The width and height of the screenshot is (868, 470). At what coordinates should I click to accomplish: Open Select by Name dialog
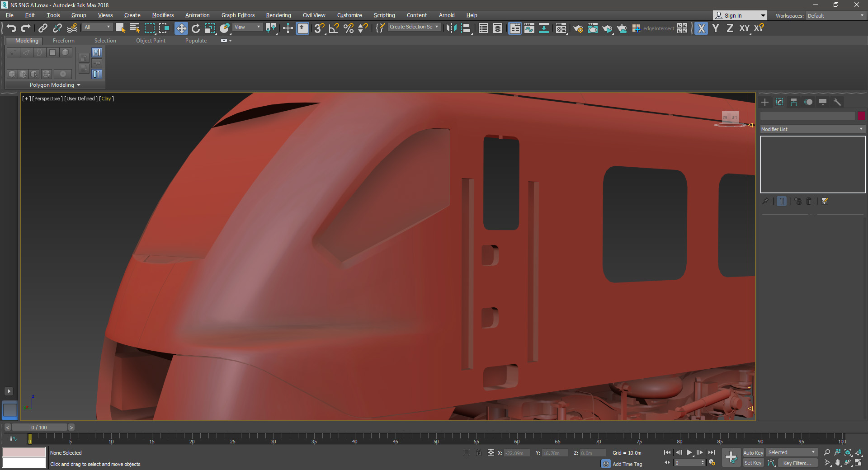click(135, 28)
